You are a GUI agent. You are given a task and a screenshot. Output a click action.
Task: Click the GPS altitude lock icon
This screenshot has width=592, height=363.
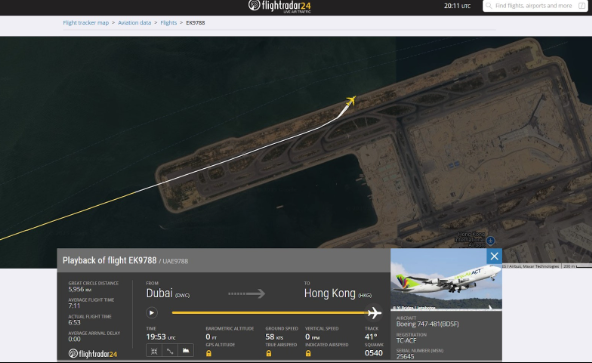pos(209,354)
